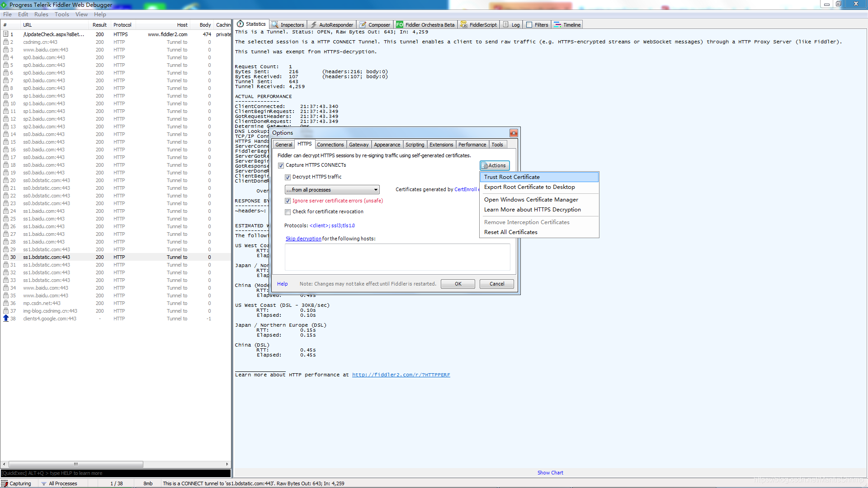Click the Statistics clock icon
Image resolution: width=868 pixels, height=488 pixels.
pos(241,24)
